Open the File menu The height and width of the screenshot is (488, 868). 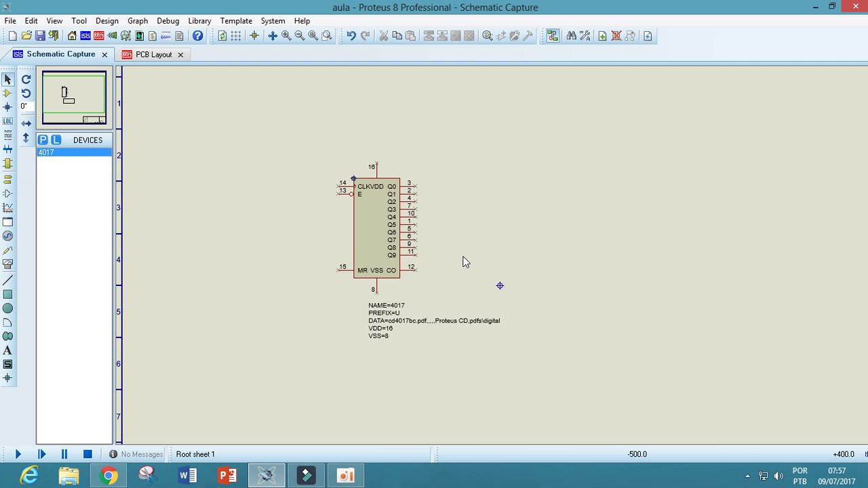click(x=10, y=21)
